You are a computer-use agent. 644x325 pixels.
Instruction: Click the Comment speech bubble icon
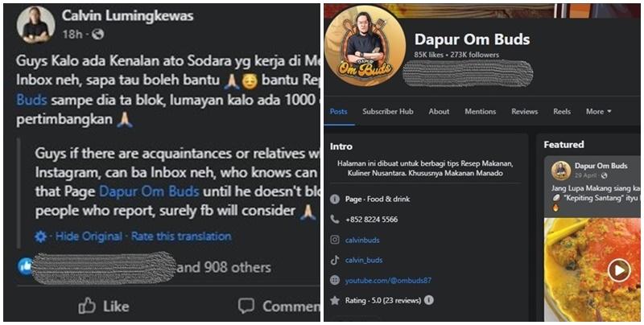(246, 306)
